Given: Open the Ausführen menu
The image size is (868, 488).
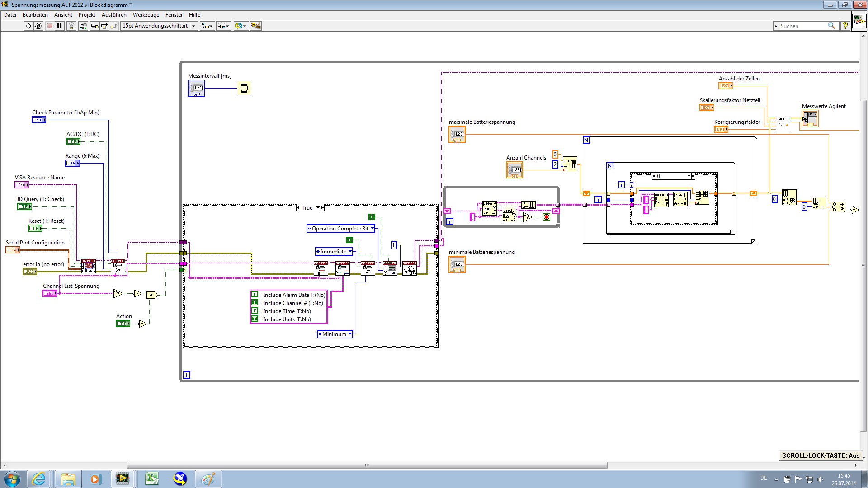Looking at the screenshot, I should 114,15.
